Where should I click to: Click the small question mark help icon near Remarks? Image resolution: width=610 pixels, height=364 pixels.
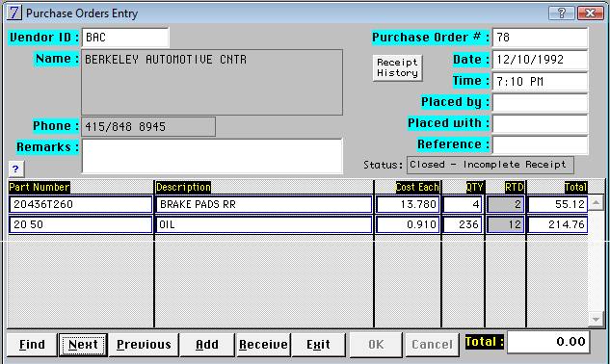16,169
